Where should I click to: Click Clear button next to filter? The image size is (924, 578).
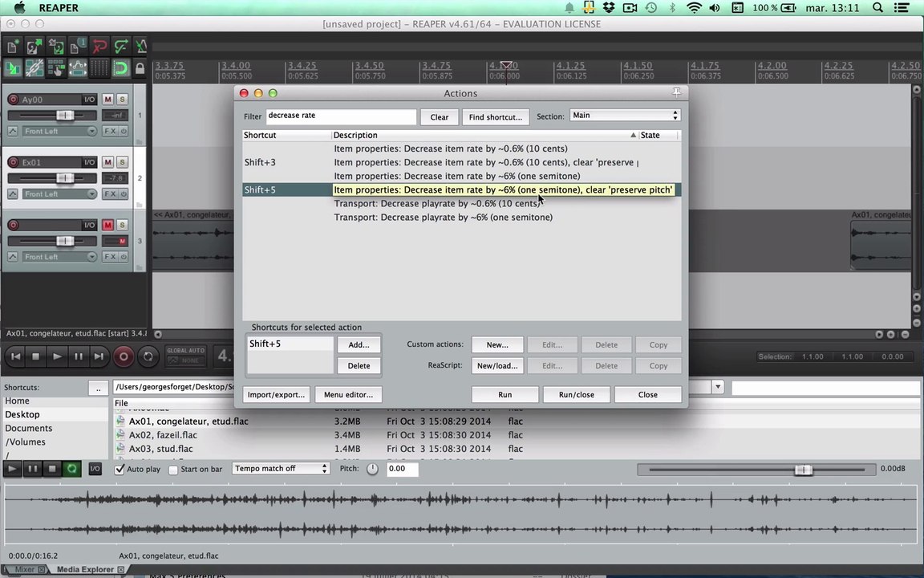(439, 116)
